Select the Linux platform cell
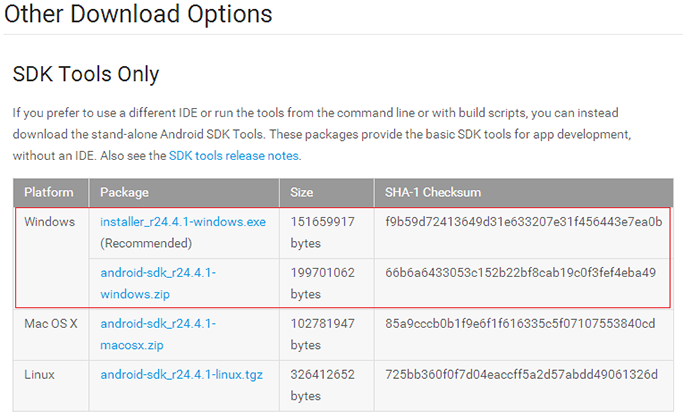The height and width of the screenshot is (418, 700). tap(42, 375)
